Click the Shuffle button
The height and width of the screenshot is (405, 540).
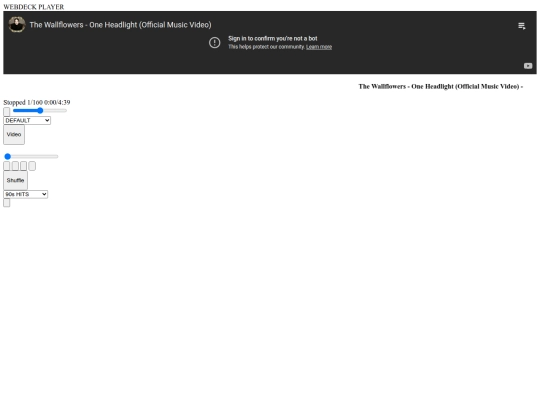pos(15,180)
